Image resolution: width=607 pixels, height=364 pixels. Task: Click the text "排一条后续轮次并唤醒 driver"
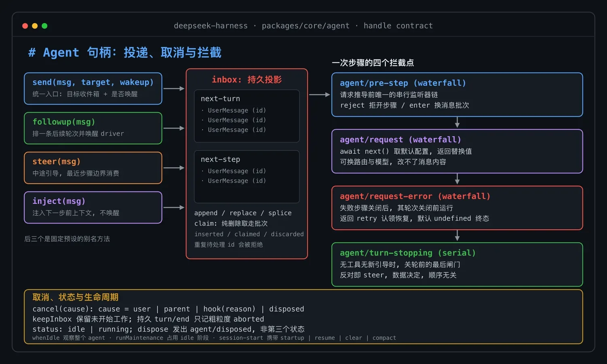pyautogui.click(x=78, y=134)
